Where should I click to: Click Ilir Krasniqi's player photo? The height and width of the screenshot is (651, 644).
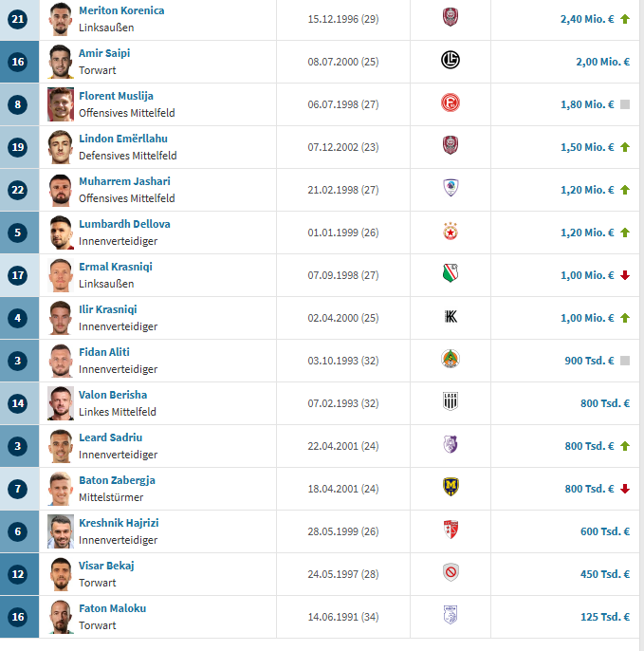[x=61, y=318]
